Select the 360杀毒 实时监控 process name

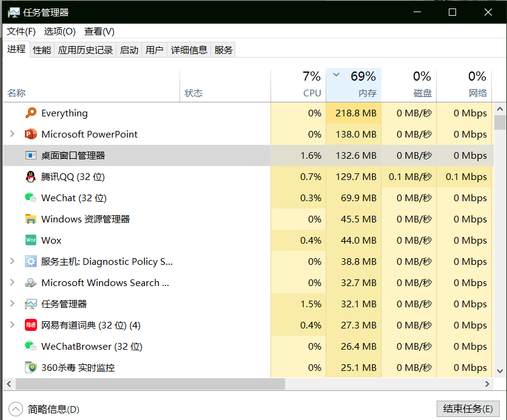click(78, 368)
